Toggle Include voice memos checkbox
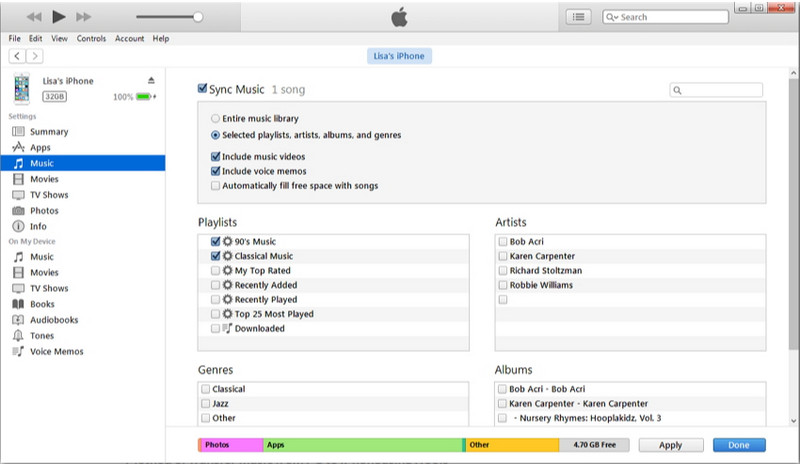800x464 pixels. [x=215, y=171]
